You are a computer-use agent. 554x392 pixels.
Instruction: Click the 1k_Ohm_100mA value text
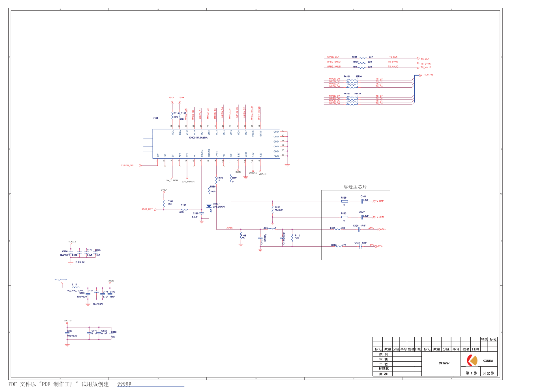click(75, 291)
